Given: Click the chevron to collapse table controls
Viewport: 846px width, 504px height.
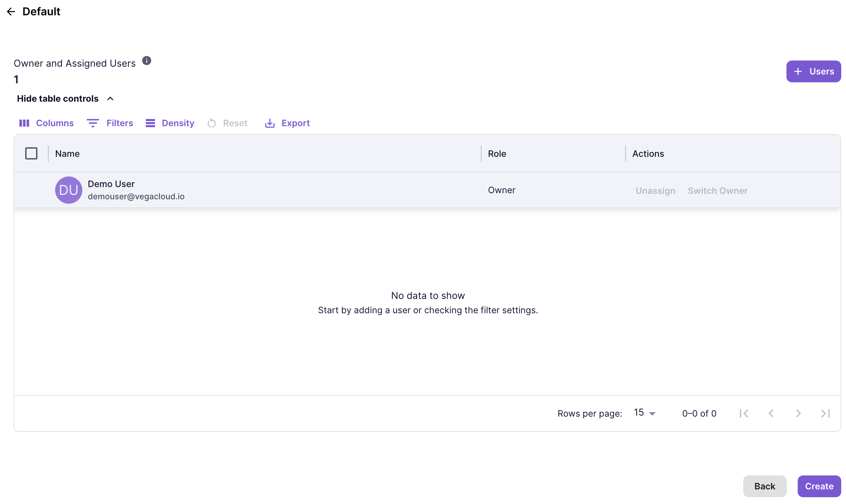Looking at the screenshot, I should pyautogui.click(x=110, y=98).
